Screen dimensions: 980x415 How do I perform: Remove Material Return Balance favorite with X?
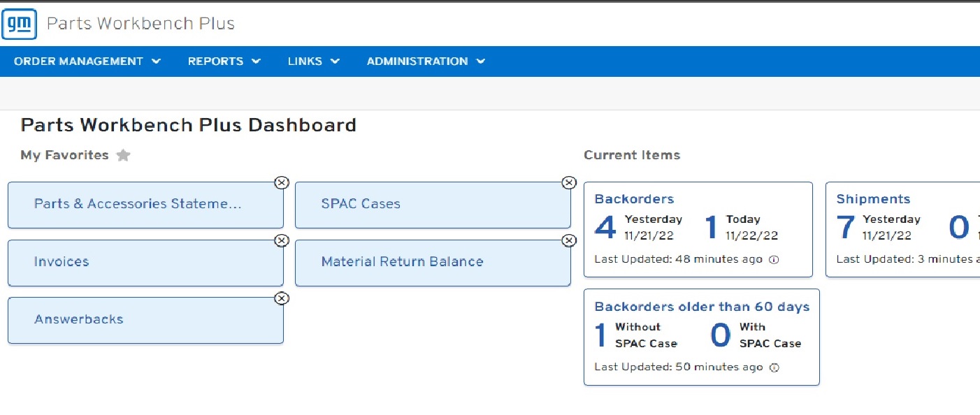(569, 240)
